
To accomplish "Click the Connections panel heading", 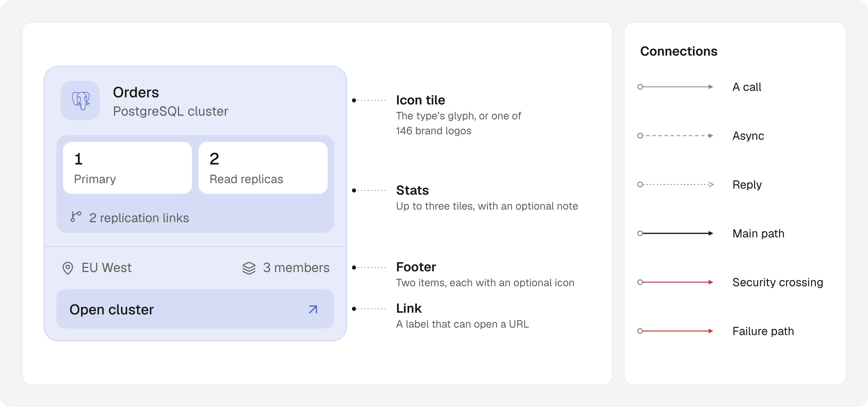I will [679, 51].
